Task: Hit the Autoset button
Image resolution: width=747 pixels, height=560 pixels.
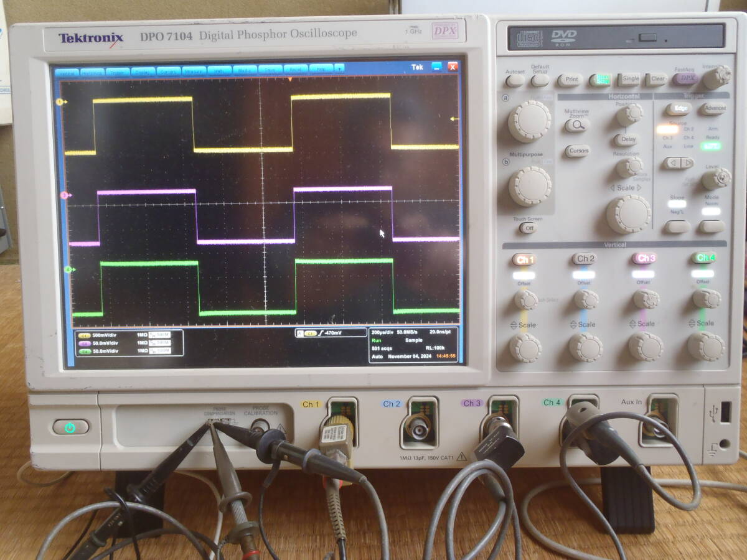Action: coord(515,80)
